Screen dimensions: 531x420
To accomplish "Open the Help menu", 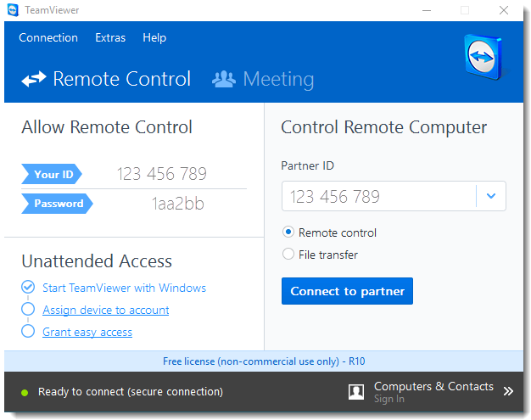I will pyautogui.click(x=154, y=38).
